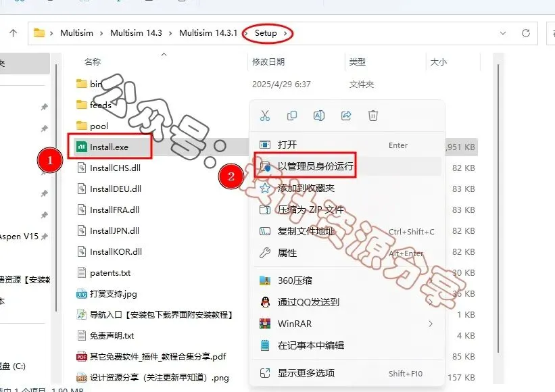Image resolution: width=555 pixels, height=392 pixels.
Task: Choose 属性 in context menu
Action: pos(347,253)
